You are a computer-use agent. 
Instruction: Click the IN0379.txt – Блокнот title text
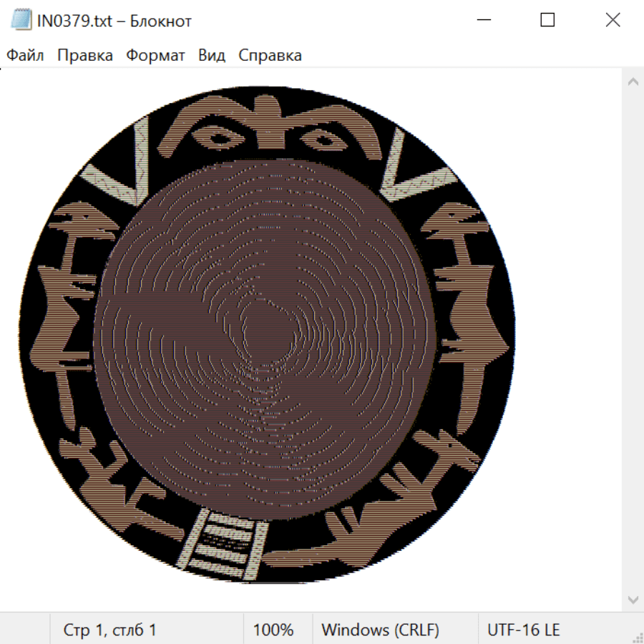tap(114, 21)
